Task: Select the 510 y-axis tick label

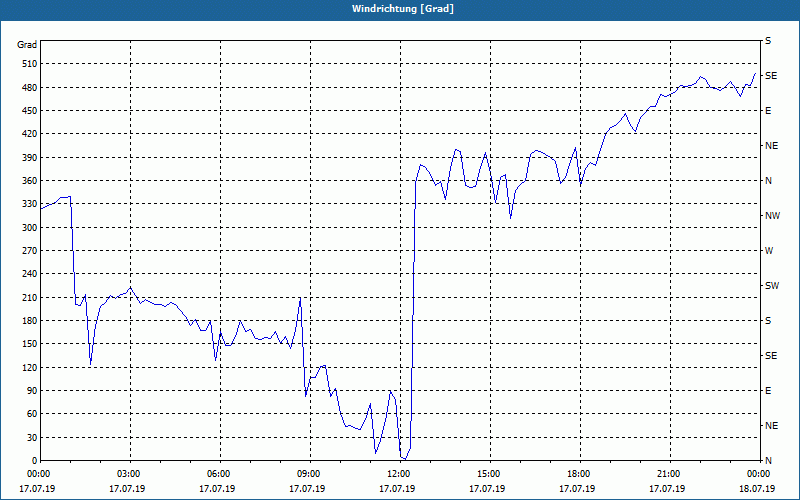Action: tap(30, 64)
